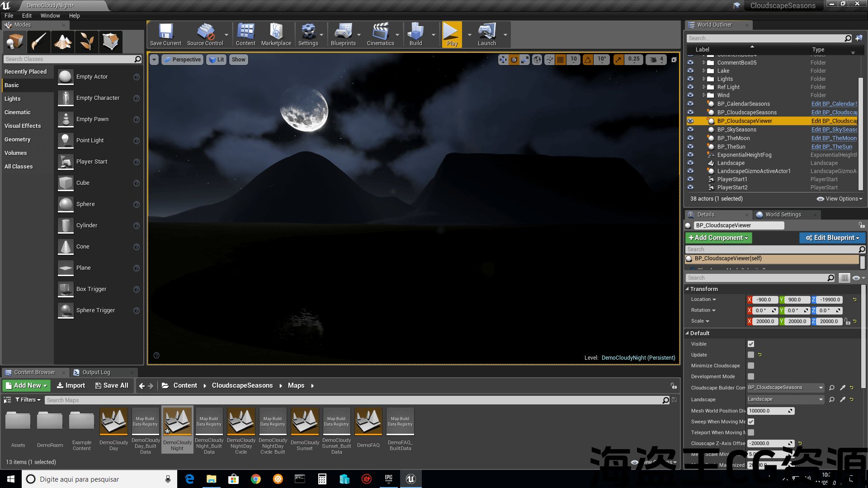
Task: Launch Unreal Engine from the Windows taskbar
Action: [410, 479]
